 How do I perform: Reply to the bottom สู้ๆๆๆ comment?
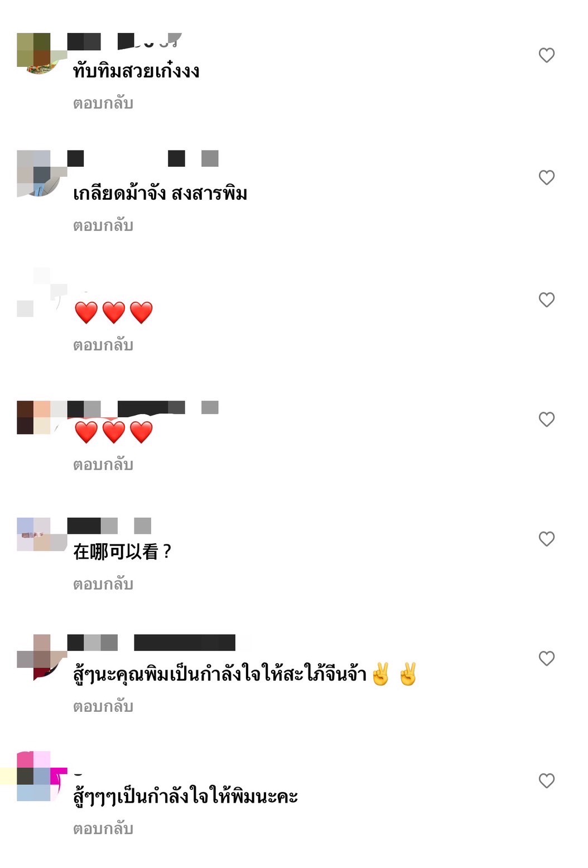pos(103,828)
